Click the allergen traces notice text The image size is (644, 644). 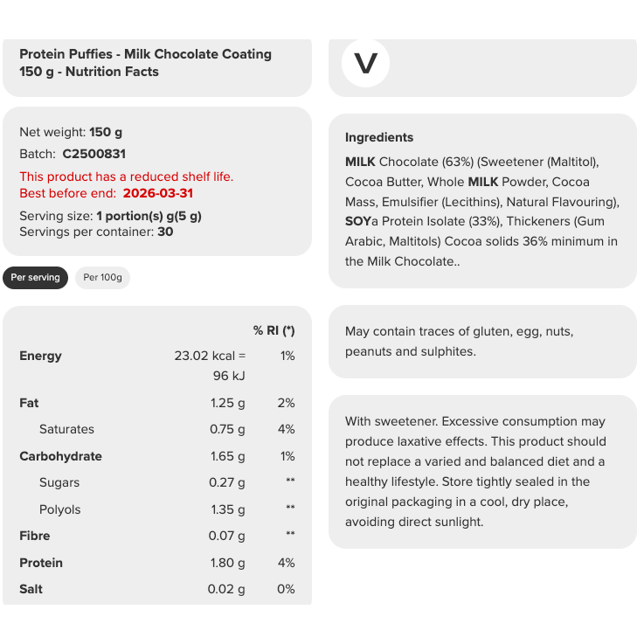click(459, 342)
